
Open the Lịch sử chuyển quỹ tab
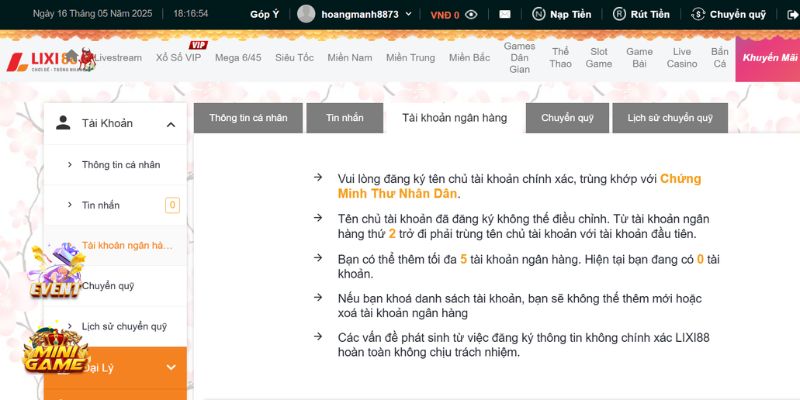point(670,118)
